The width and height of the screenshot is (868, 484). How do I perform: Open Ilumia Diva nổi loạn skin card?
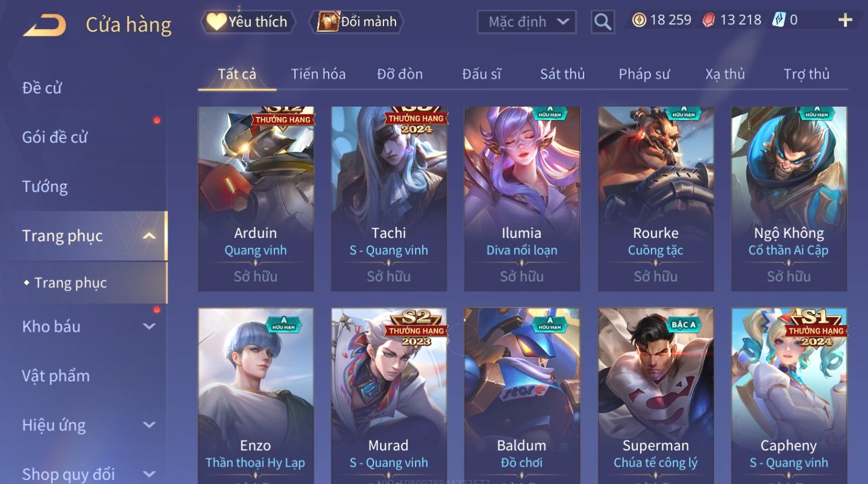[x=522, y=199]
